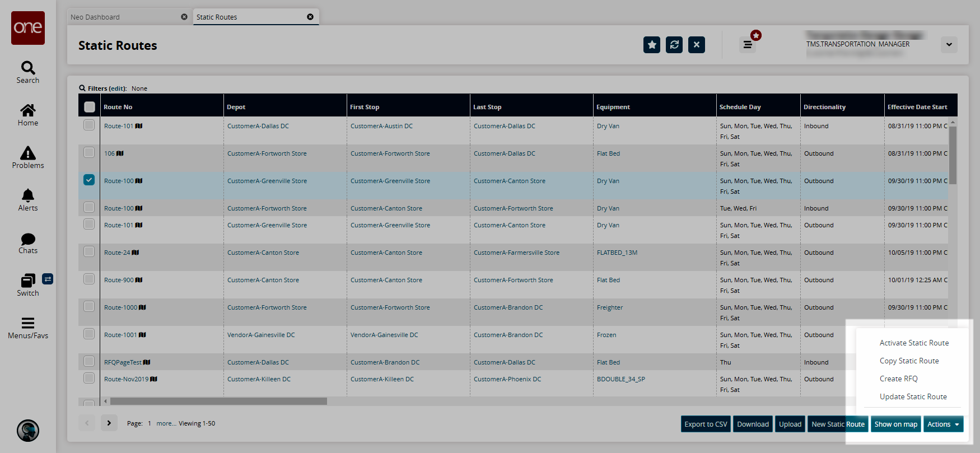Open the Menus/Favs sidebar icon

28,328
